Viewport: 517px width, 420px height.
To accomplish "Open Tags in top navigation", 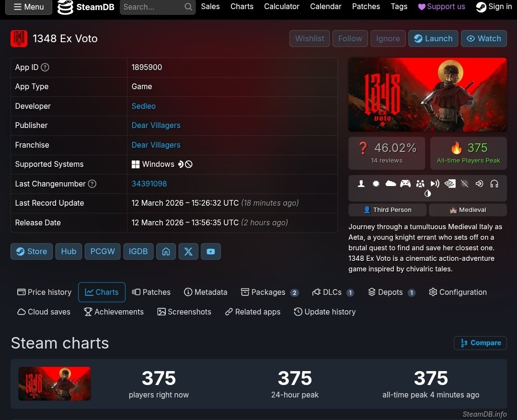I will [399, 7].
